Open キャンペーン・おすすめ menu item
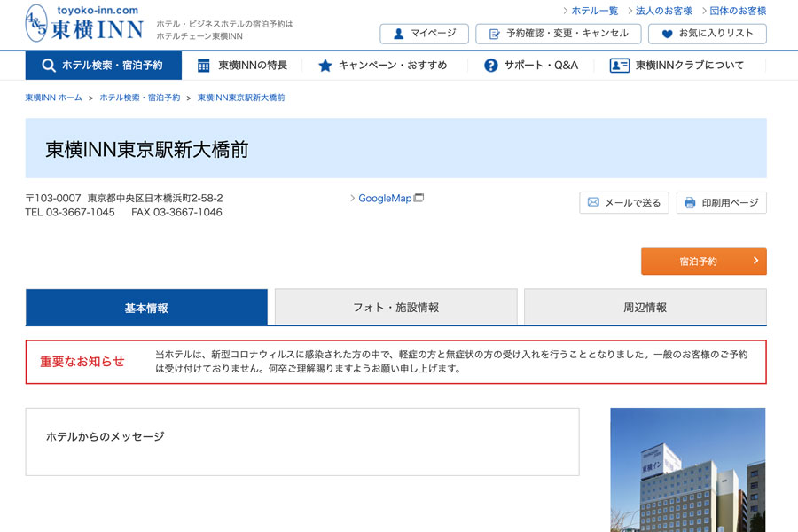This screenshot has width=798, height=532. (383, 65)
